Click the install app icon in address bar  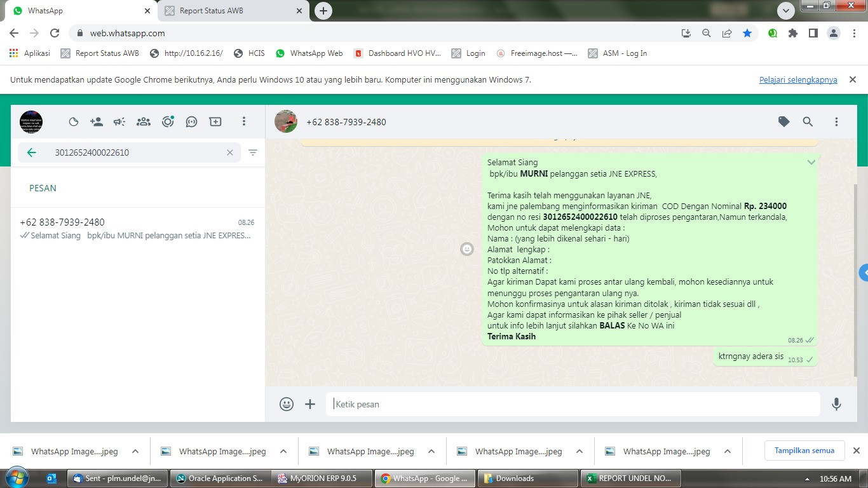click(x=686, y=33)
